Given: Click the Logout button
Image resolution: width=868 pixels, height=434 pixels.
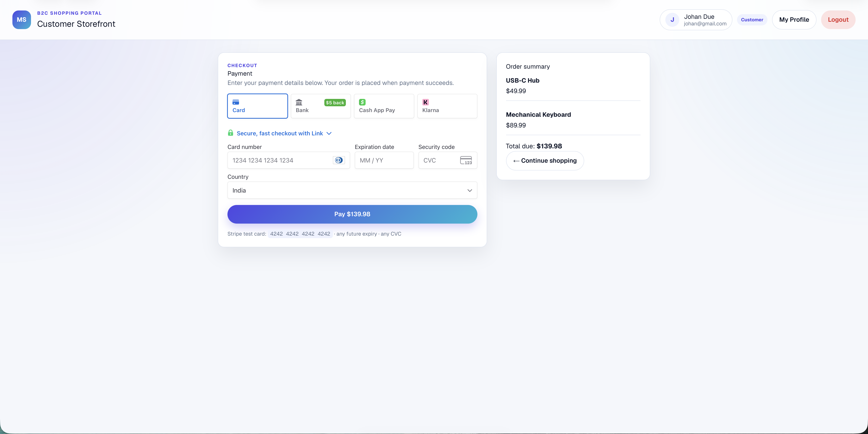Looking at the screenshot, I should pos(838,20).
